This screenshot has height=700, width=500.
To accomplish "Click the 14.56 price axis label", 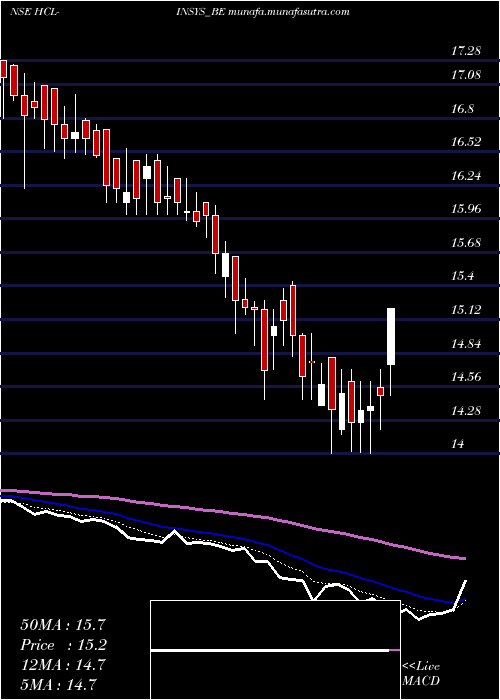I will point(466,377).
